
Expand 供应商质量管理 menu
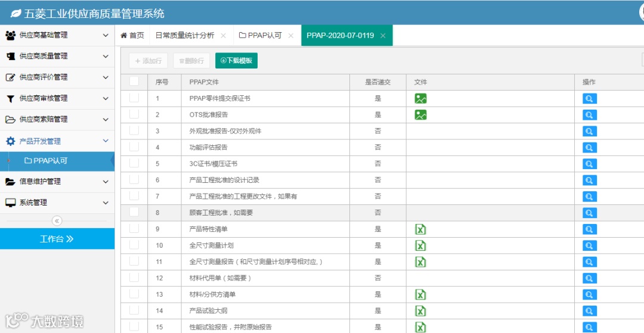click(57, 56)
